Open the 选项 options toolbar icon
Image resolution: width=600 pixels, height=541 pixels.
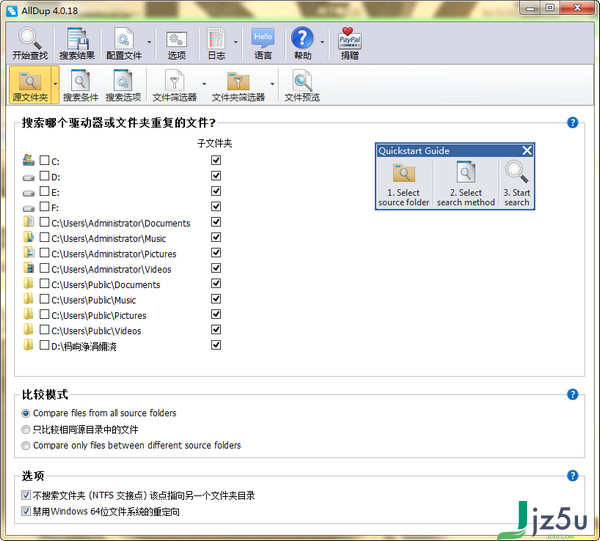176,44
